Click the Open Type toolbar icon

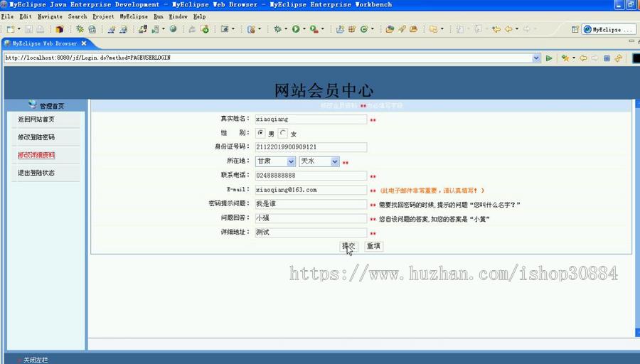[390, 29]
